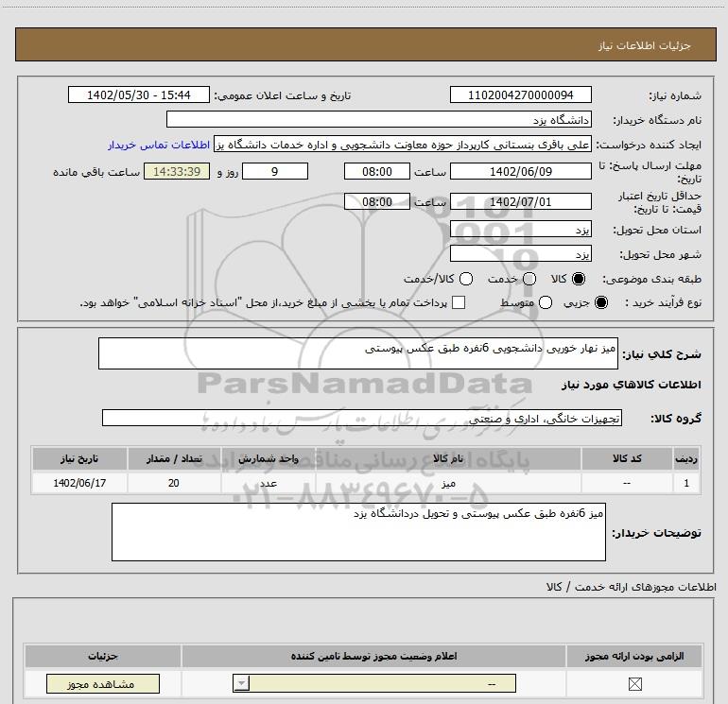Click the مشاهده مجوز button
Screen dimensions: 728x704
point(103,683)
